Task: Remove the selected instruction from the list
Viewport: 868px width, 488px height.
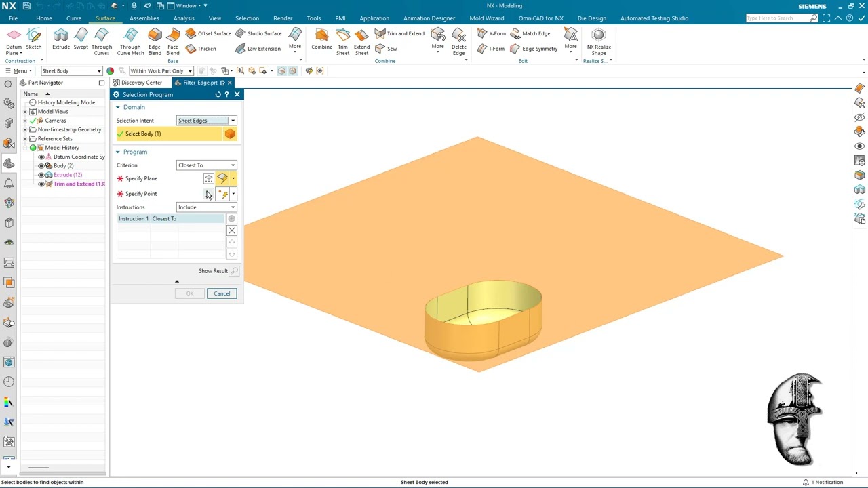Action: click(232, 231)
